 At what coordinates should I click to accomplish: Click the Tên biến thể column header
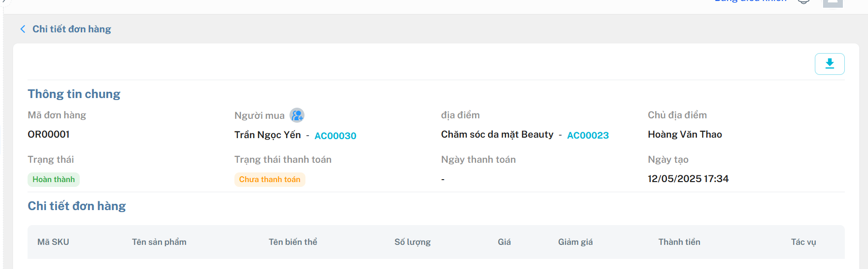pos(293,242)
